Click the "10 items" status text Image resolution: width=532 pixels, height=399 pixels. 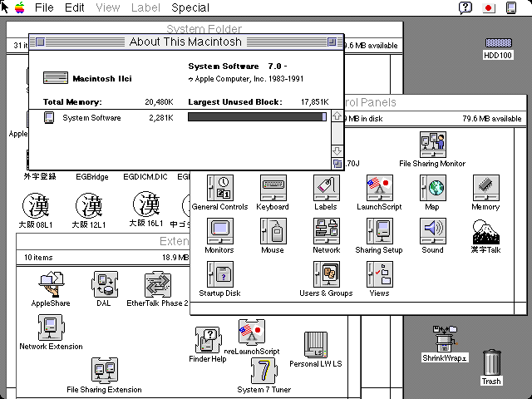[x=38, y=258]
